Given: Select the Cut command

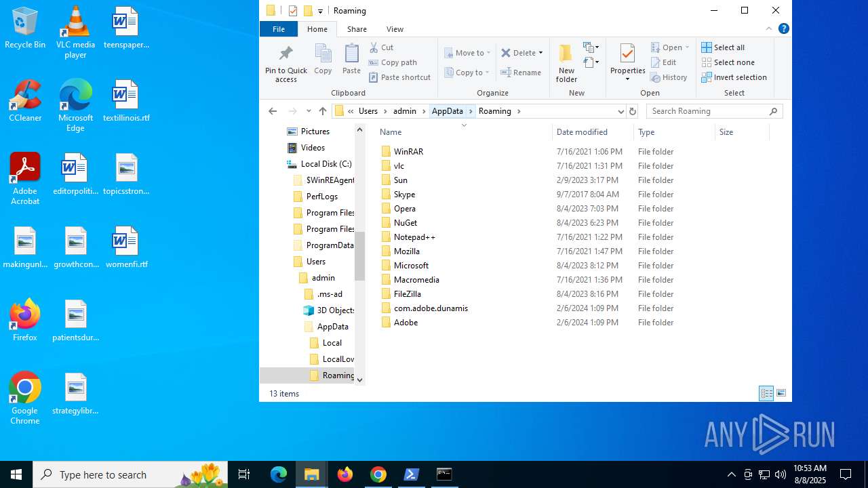Looking at the screenshot, I should click(381, 47).
